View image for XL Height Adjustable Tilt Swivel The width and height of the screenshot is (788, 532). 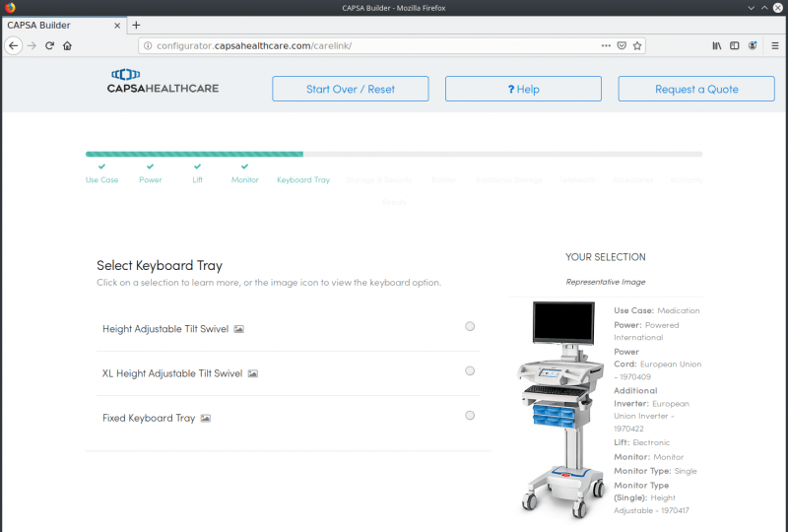tap(253, 373)
